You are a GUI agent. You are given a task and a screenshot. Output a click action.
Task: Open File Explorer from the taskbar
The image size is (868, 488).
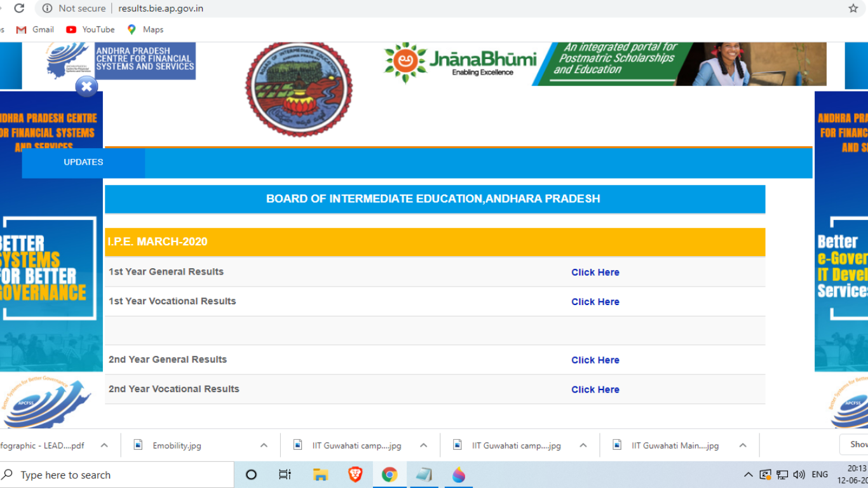320,475
